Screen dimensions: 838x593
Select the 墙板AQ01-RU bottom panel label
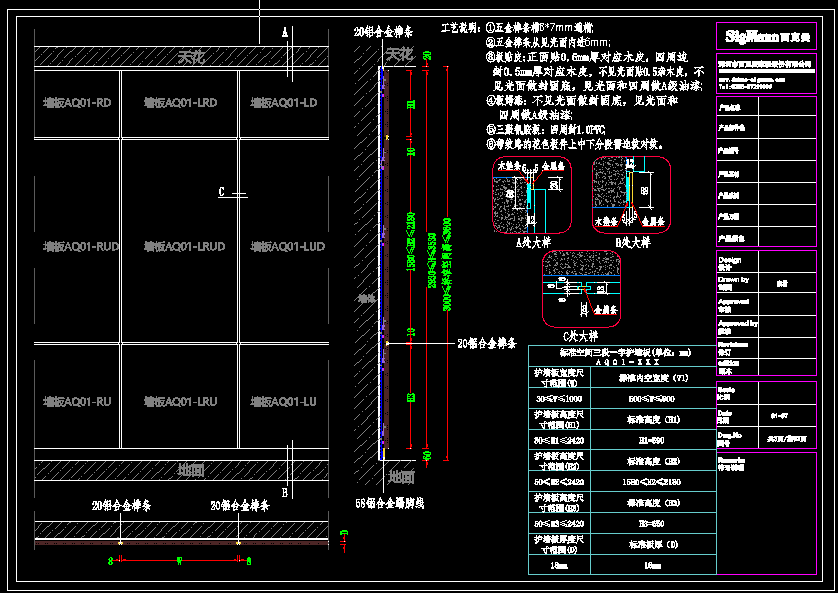click(77, 402)
